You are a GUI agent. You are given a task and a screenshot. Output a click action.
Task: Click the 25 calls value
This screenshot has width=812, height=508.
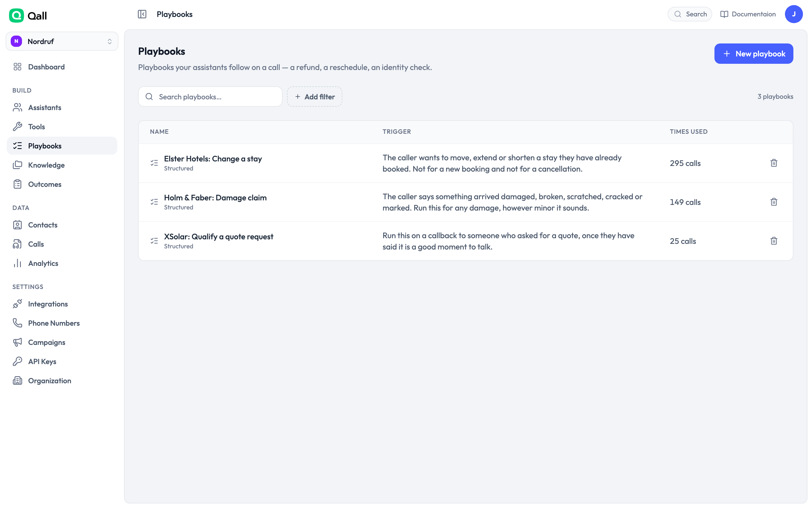pyautogui.click(x=683, y=241)
